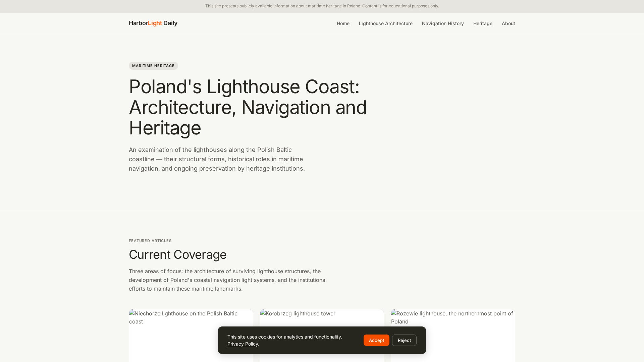
Task: Open Lighthouse Architecture in the navigation
Action: (x=385, y=23)
